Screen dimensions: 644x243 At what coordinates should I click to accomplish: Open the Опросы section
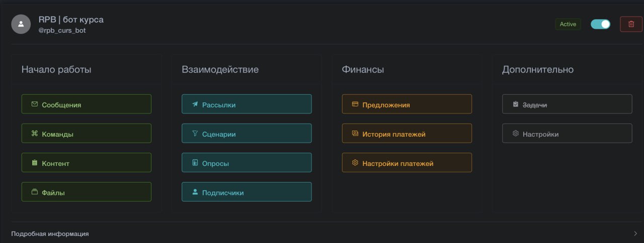(x=247, y=162)
